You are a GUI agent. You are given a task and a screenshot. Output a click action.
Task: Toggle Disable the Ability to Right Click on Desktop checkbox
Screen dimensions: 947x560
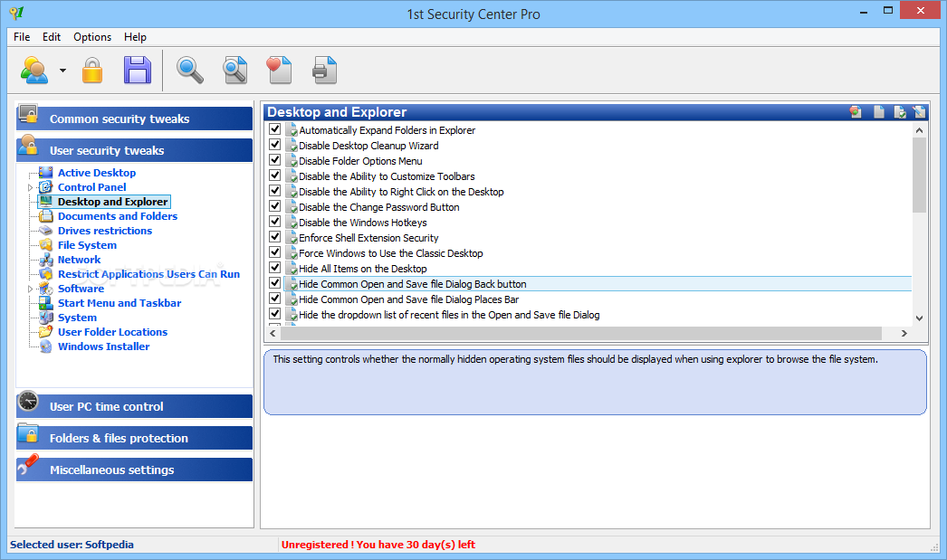[x=275, y=191]
